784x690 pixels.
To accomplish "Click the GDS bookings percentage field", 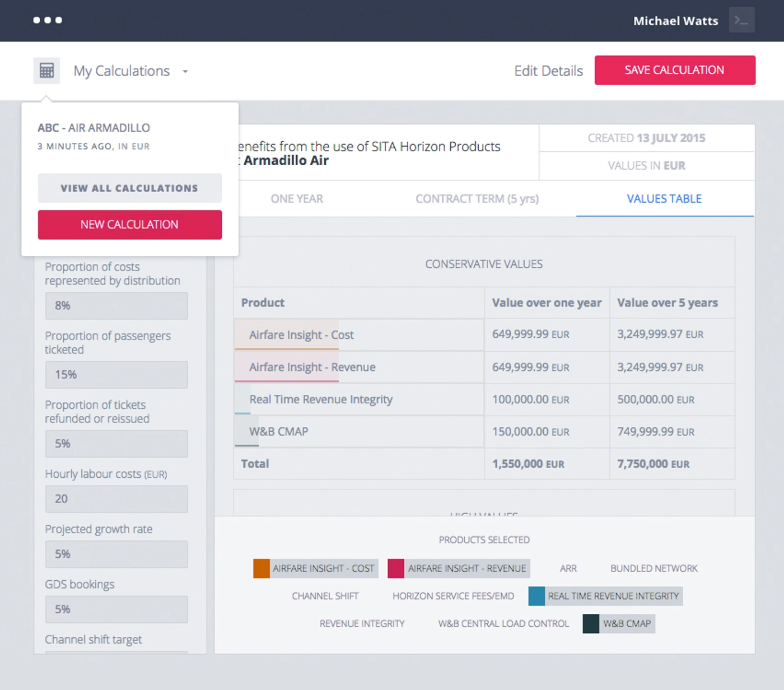I will [116, 609].
